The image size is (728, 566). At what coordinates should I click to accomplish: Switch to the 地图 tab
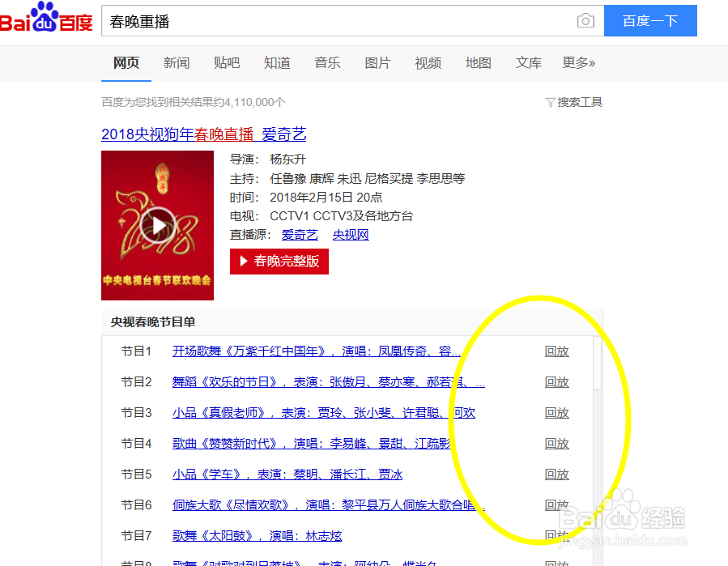[479, 62]
